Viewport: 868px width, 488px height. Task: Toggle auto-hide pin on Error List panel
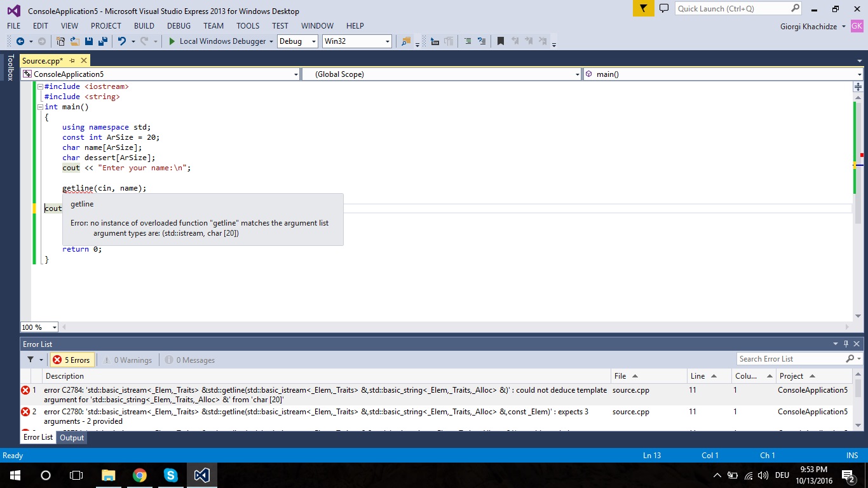tap(845, 344)
